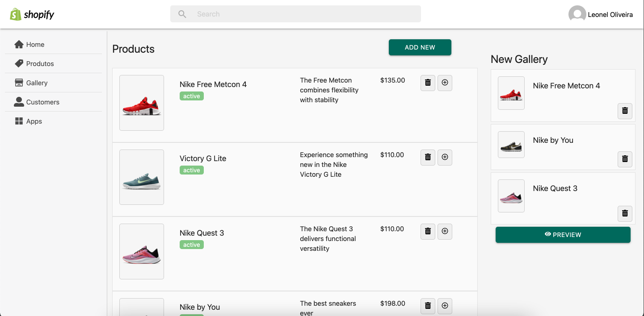Click the trash icon on Nike Quest 3 row

tap(427, 231)
